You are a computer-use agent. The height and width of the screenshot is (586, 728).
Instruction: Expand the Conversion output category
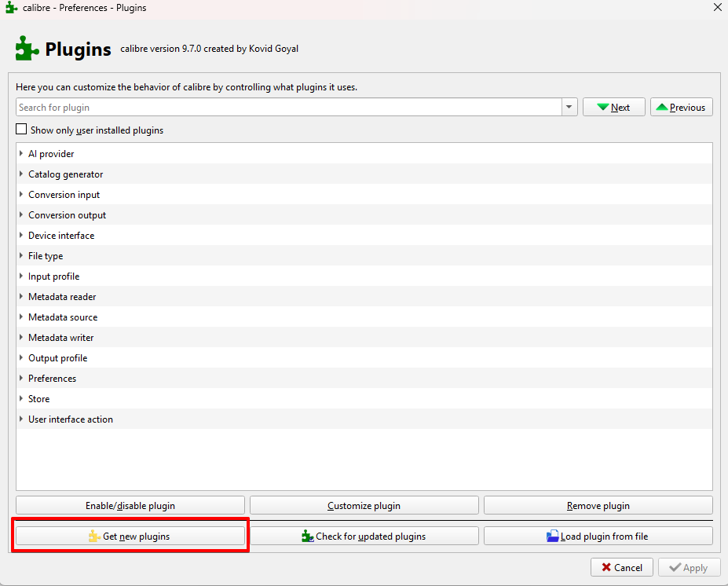[x=21, y=214]
